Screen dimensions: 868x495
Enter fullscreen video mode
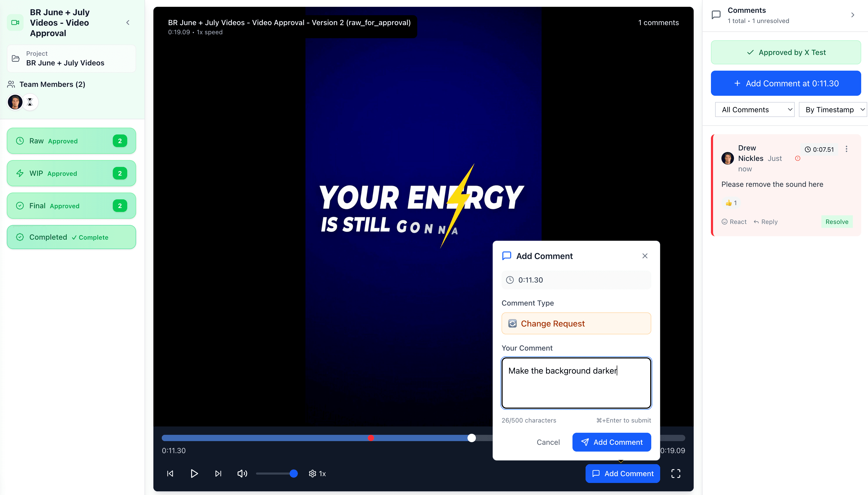point(676,474)
